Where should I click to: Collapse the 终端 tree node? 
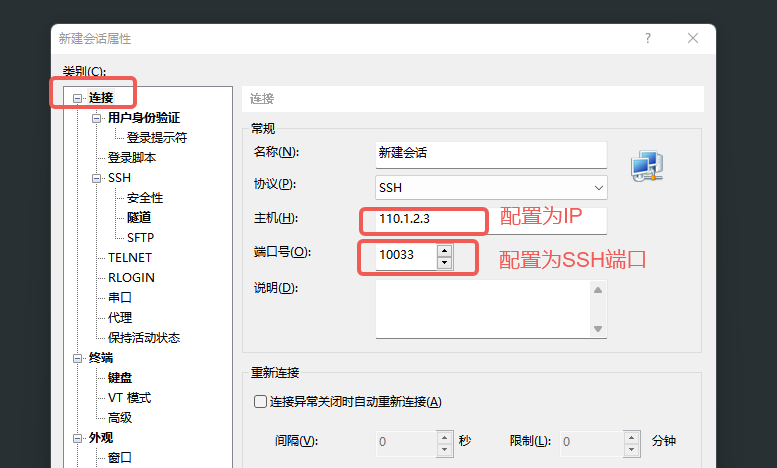click(77, 358)
